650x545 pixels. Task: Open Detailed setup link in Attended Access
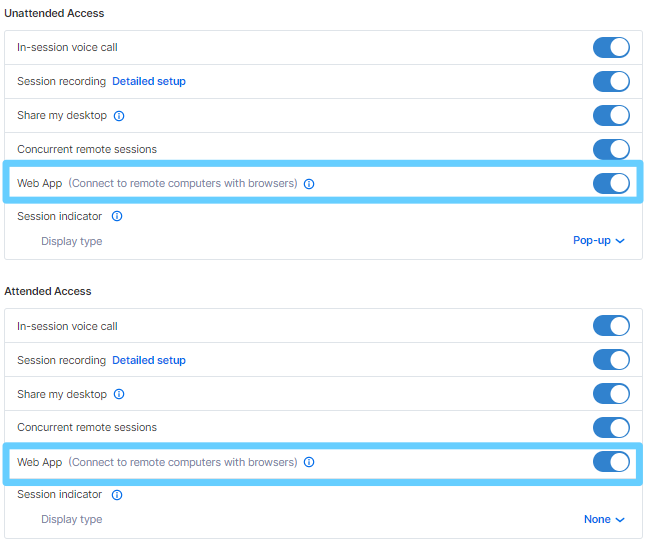coord(149,360)
